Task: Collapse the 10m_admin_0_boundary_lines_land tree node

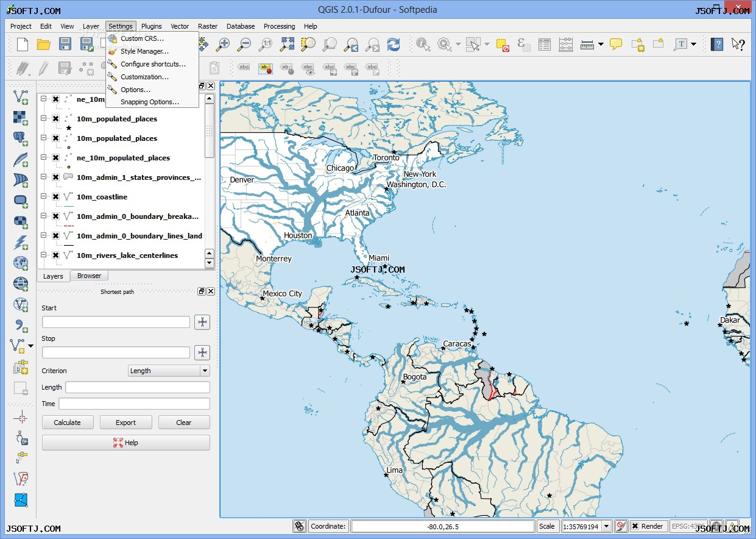Action: pos(44,236)
